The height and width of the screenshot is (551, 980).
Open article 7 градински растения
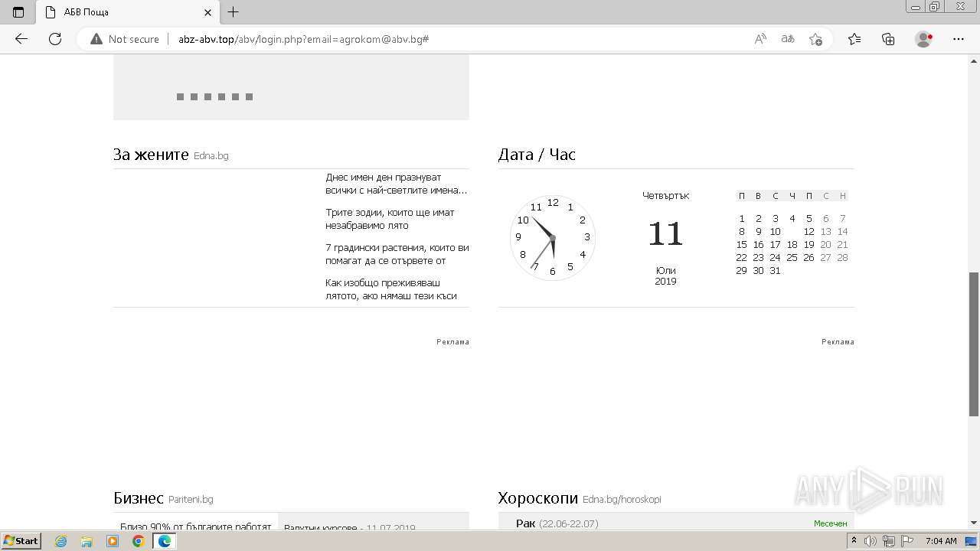(x=397, y=254)
